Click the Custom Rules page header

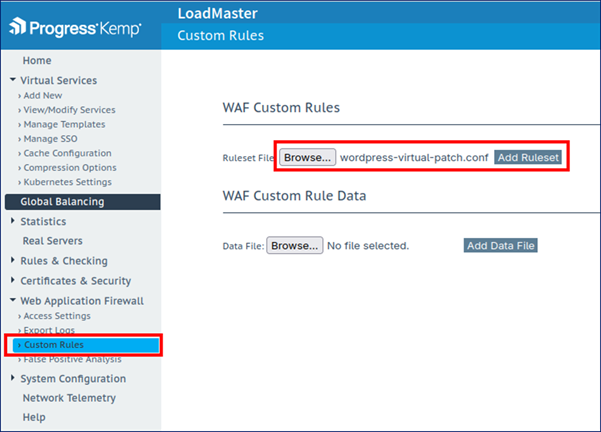tap(220, 36)
